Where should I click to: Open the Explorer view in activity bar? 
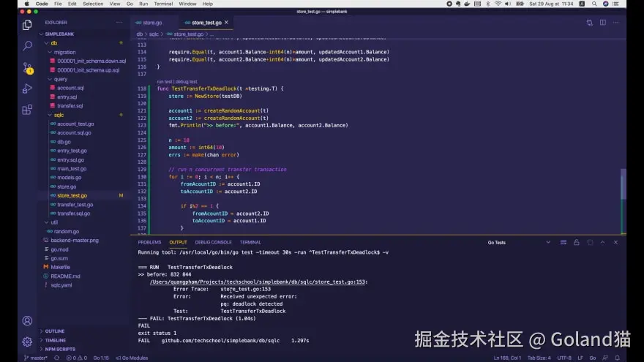27,25
